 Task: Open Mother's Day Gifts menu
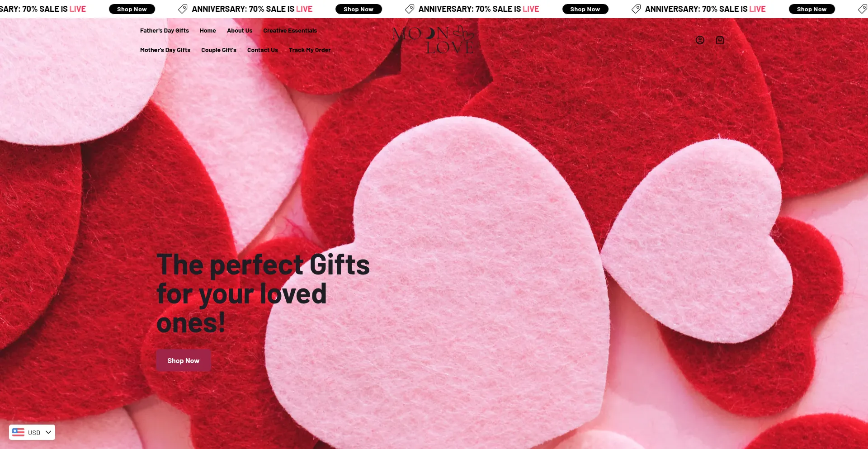(165, 50)
